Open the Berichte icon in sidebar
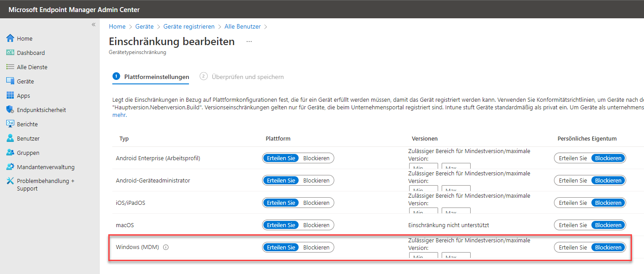Viewport: 644px width, 274px height. [x=10, y=124]
